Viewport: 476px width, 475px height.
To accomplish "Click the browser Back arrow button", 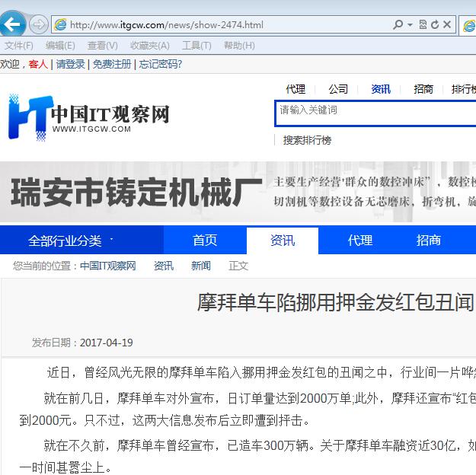I will 12,24.
